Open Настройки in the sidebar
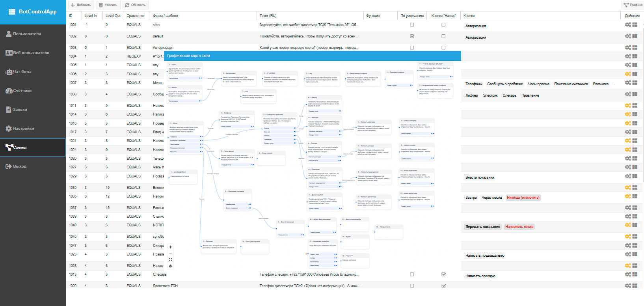The image size is (644, 306). [33, 129]
